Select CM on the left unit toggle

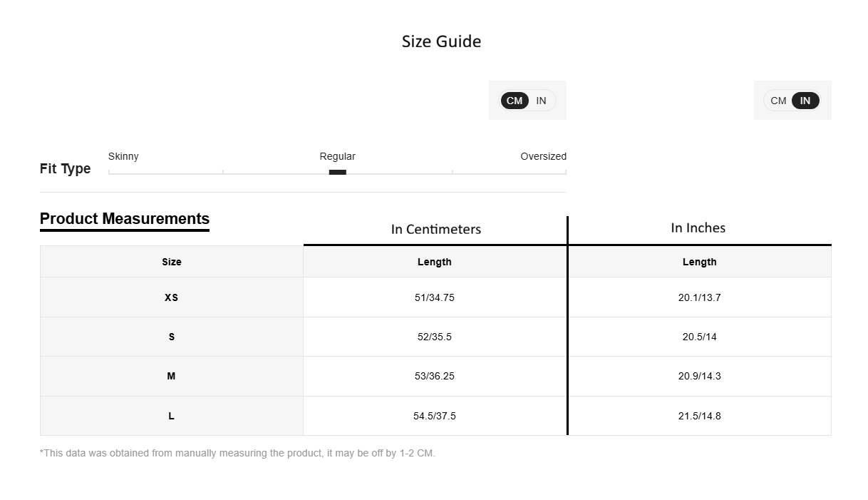515,101
